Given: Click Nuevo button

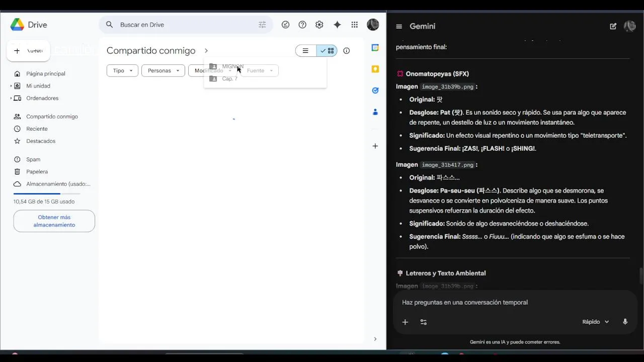Looking at the screenshot, I should 28,51.
